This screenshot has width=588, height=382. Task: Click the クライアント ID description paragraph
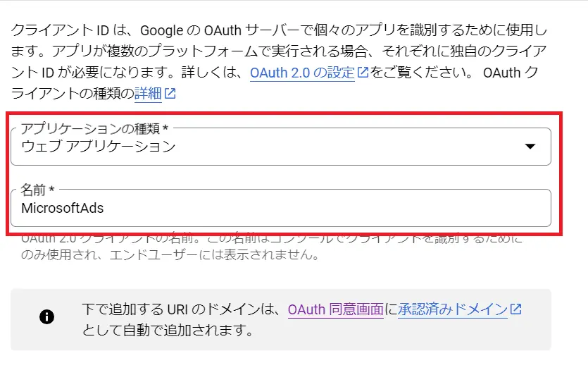pyautogui.click(x=275, y=51)
